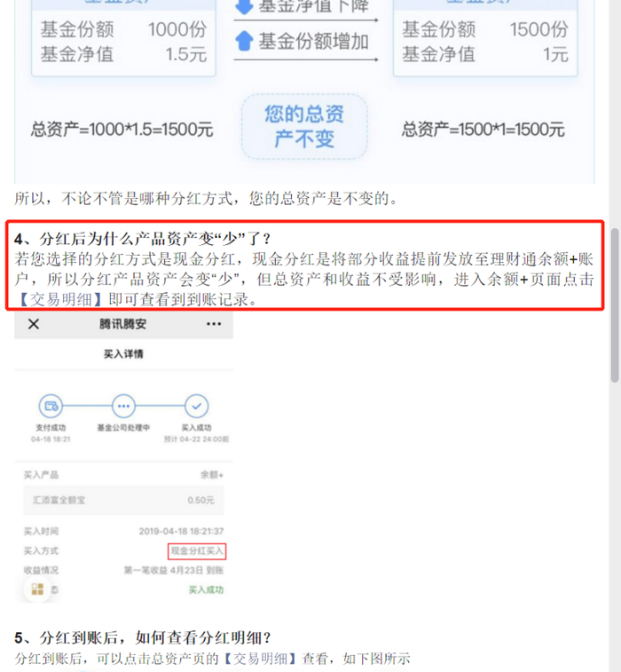Tap the floating yellow grid icon
This screenshot has height=672, width=621.
pos(37,589)
